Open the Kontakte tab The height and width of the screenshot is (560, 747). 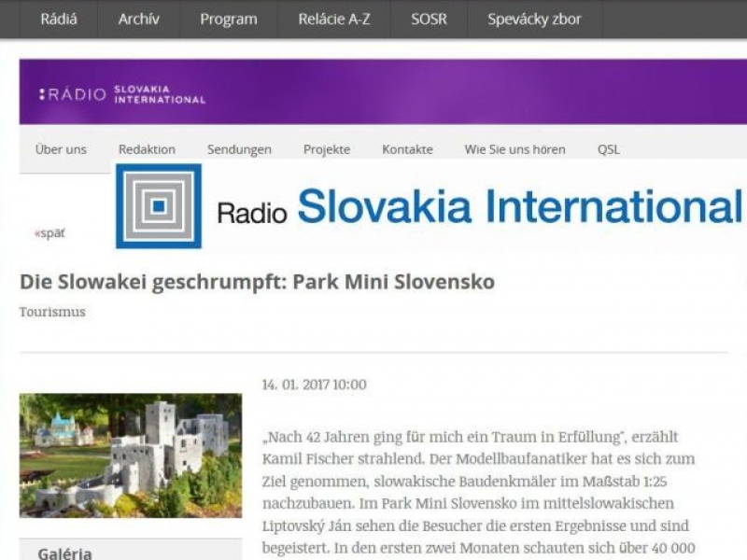point(407,149)
